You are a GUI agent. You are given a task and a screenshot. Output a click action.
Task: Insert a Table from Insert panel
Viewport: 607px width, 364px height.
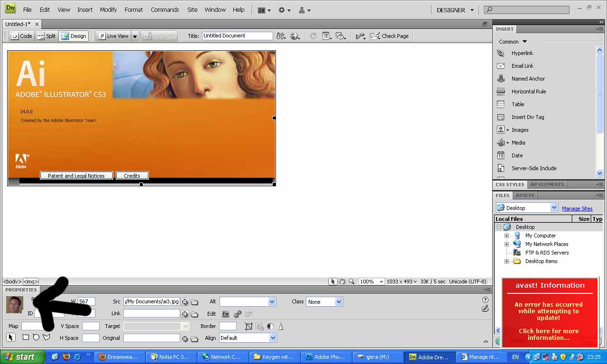(x=518, y=104)
